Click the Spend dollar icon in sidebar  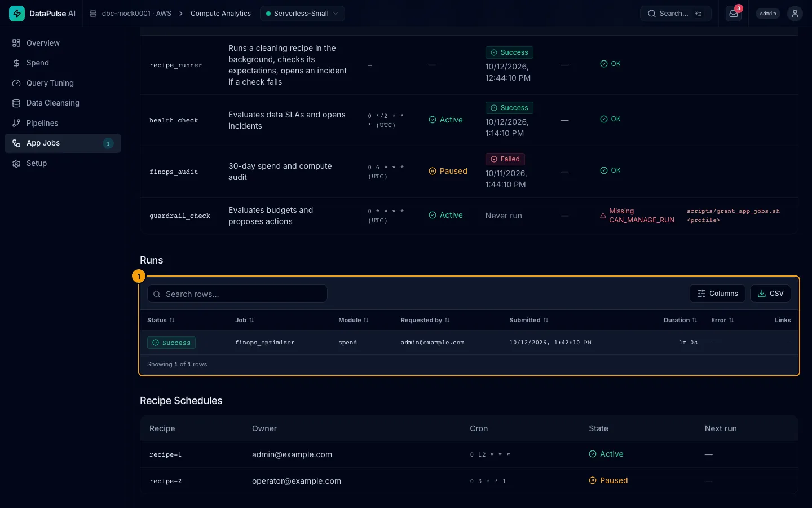click(x=16, y=63)
